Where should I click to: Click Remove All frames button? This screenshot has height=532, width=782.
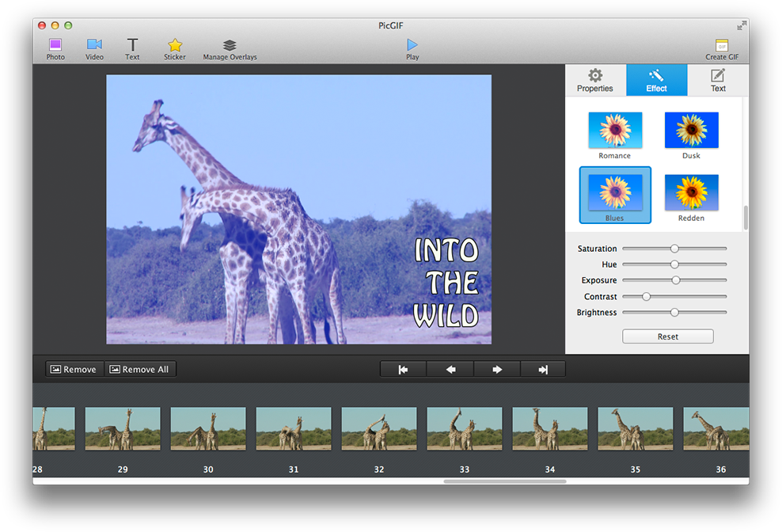pos(139,369)
